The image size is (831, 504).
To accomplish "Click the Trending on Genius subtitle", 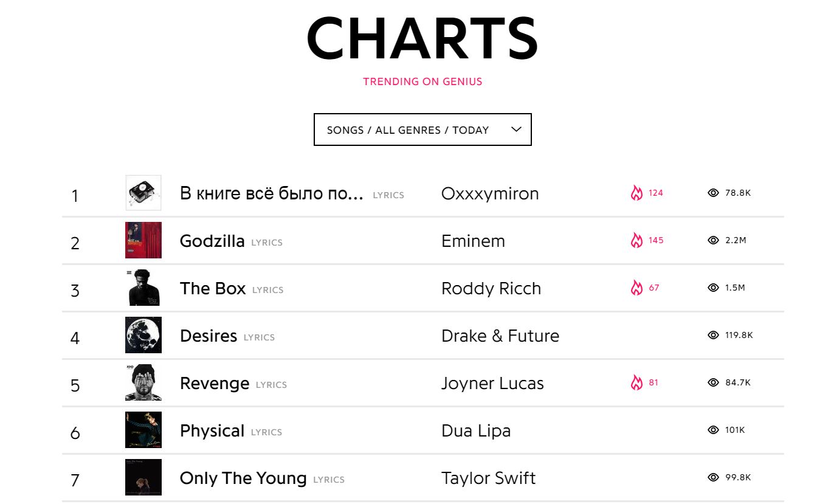I will point(422,81).
